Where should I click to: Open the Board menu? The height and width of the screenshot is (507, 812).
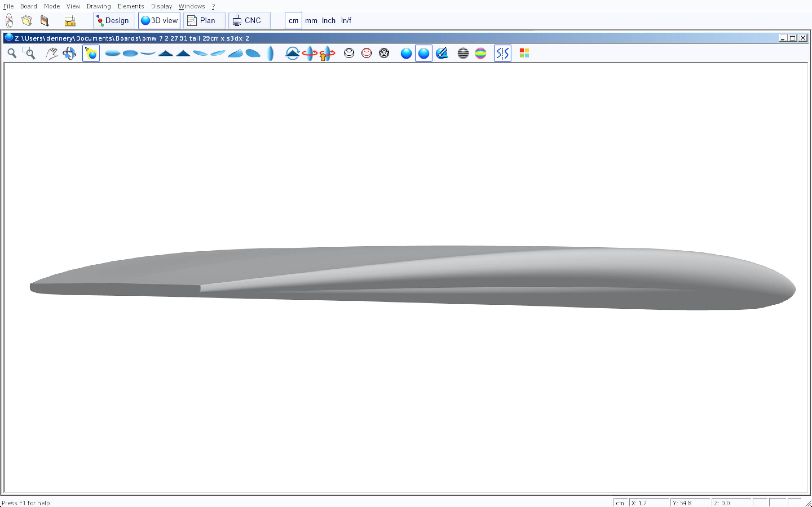click(28, 6)
